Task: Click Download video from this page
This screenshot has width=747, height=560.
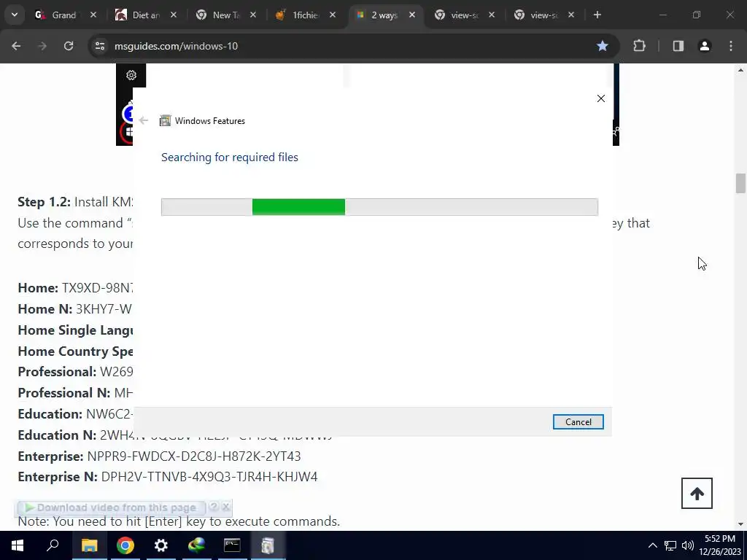Action: [x=111, y=507]
